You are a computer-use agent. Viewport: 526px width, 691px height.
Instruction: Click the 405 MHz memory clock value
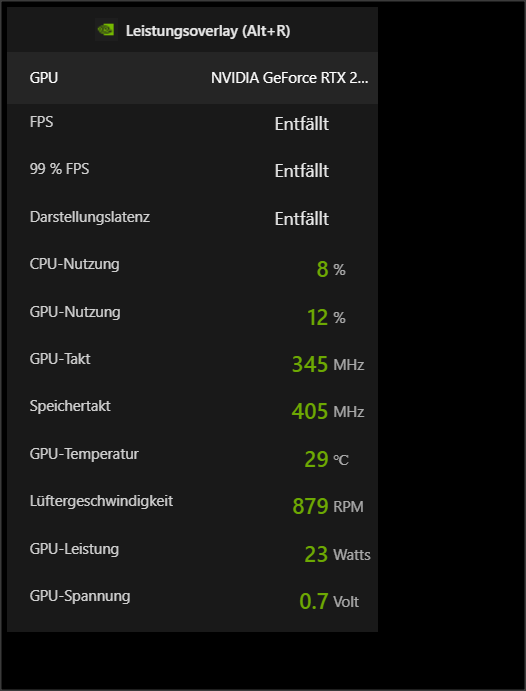pyautogui.click(x=328, y=411)
